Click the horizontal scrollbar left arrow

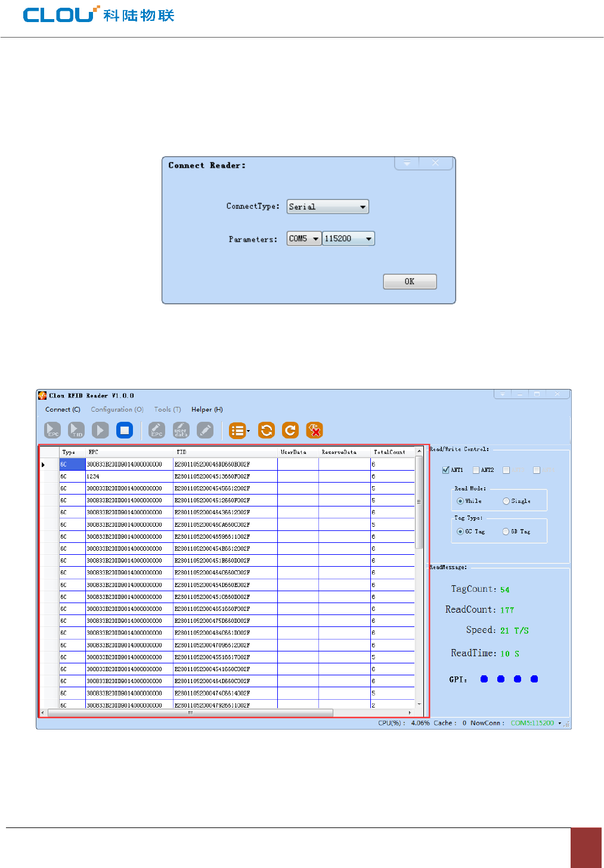[x=42, y=712]
